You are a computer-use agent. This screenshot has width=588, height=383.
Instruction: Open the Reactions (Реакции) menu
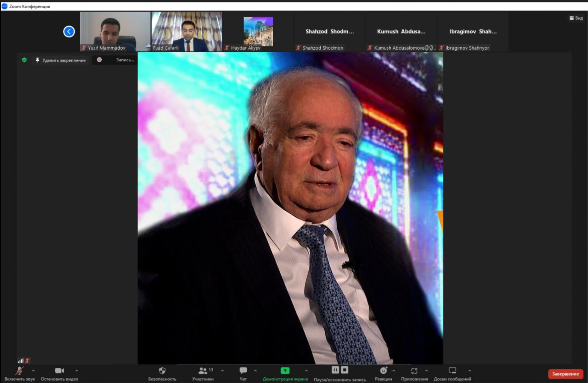[x=383, y=371]
